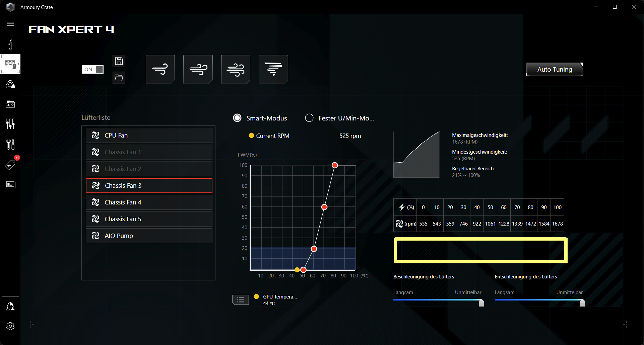Open the Settings gear icon
644x345 pixels.
point(10,326)
